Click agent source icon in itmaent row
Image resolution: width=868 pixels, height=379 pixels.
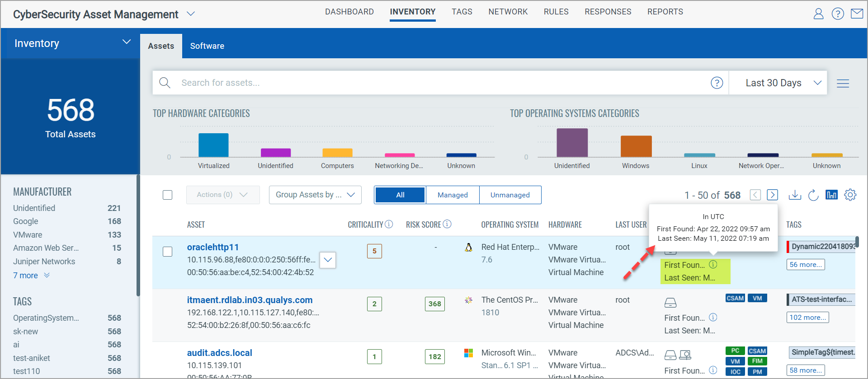(x=670, y=303)
